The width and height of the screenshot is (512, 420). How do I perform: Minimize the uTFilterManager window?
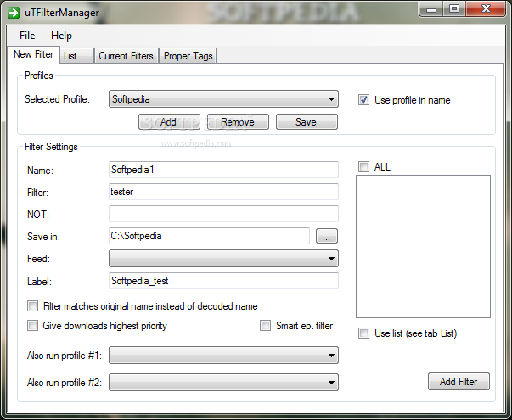[x=431, y=9]
